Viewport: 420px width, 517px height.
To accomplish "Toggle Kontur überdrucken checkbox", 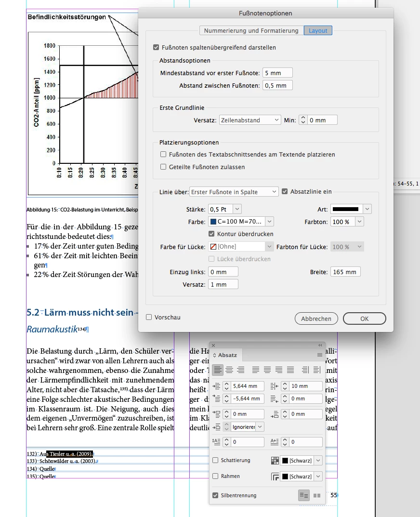I will tap(211, 234).
